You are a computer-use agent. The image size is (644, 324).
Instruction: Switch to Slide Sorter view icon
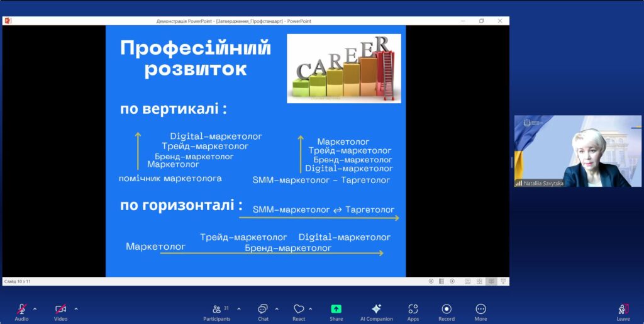(x=479, y=281)
